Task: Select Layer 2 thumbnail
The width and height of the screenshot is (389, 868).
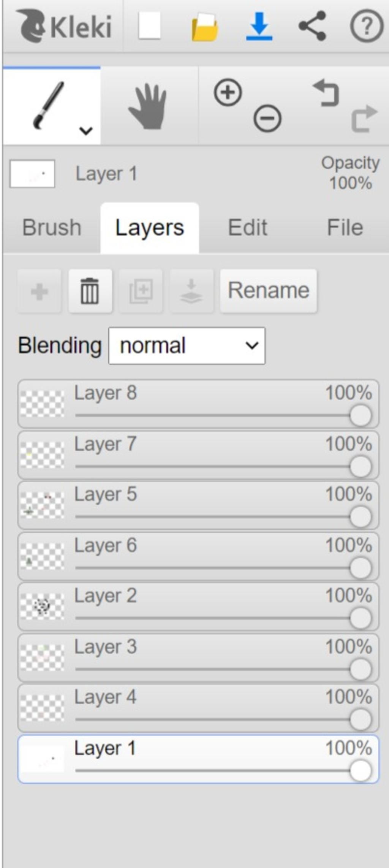Action: (x=42, y=606)
